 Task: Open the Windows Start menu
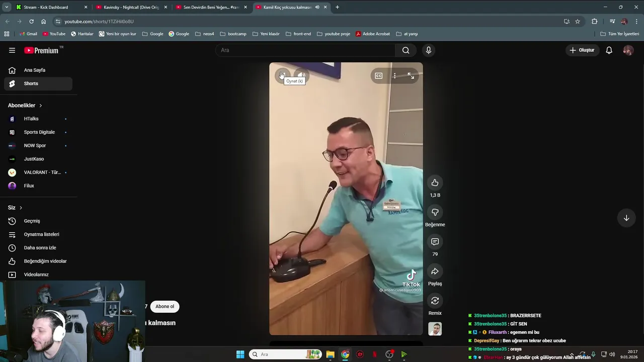240,354
